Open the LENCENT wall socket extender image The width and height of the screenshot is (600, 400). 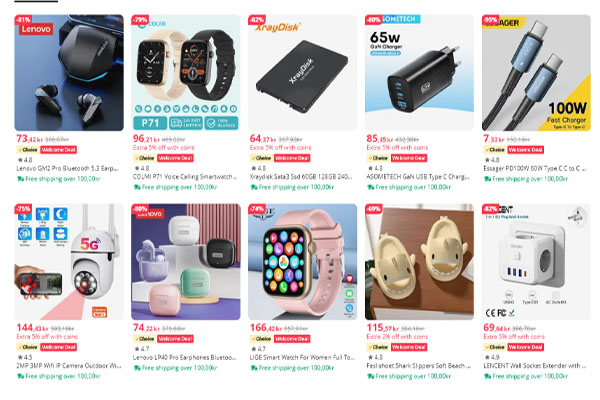click(x=536, y=262)
